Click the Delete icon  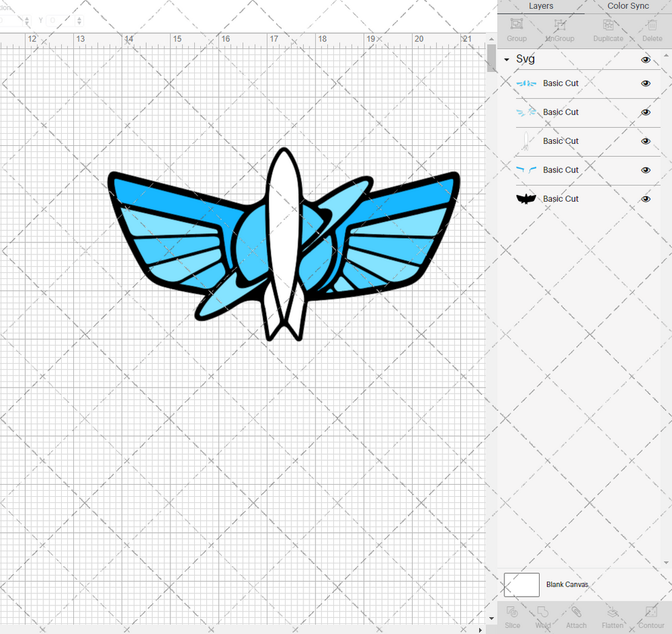tap(652, 29)
